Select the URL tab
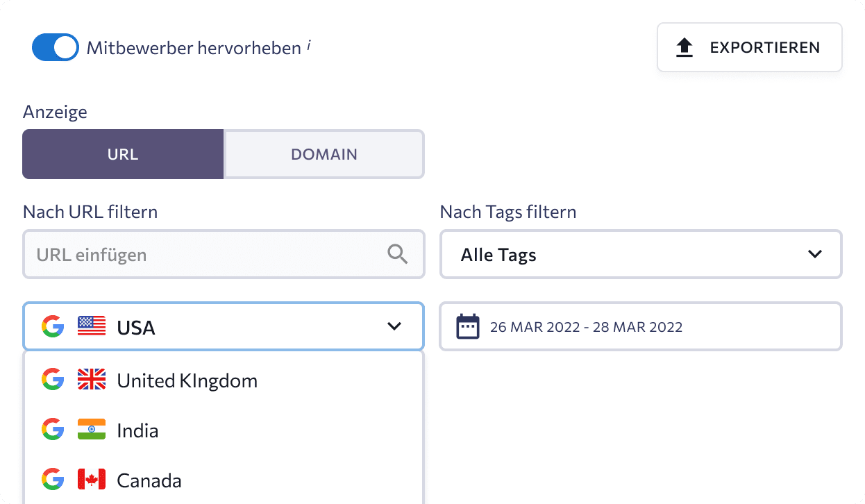 click(x=123, y=154)
